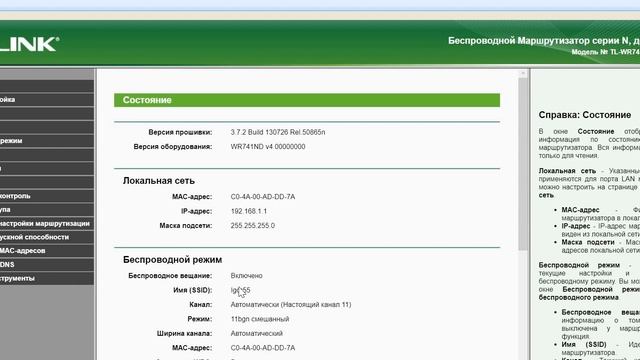
Task: Open sidebar item ending 'струменты'
Action: pyautogui.click(x=47, y=278)
